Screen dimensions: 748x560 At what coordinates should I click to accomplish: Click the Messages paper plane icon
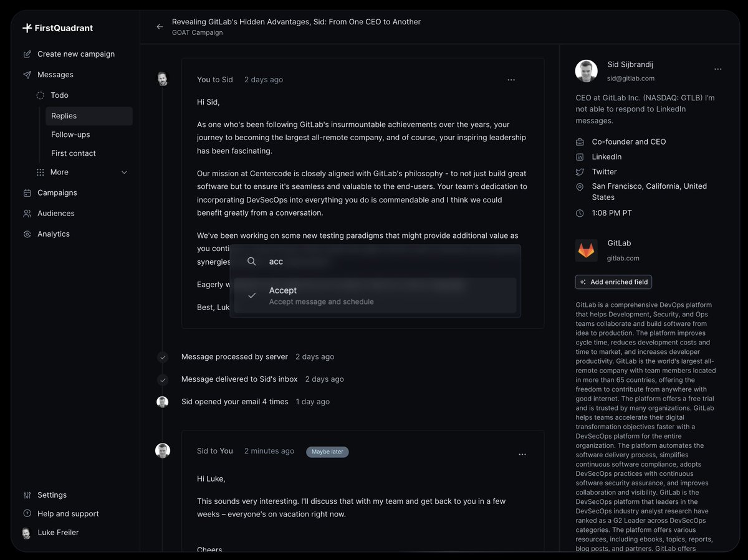click(x=27, y=75)
